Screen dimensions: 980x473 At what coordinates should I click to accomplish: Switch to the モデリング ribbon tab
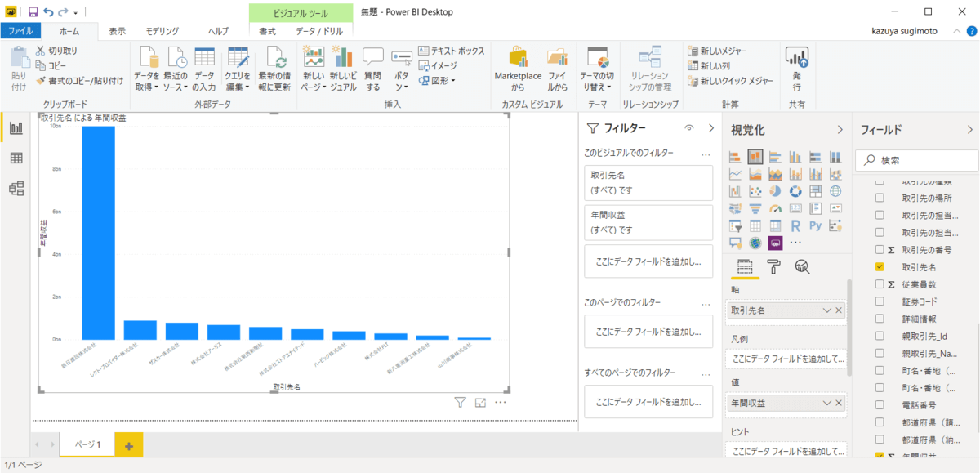pos(163,31)
